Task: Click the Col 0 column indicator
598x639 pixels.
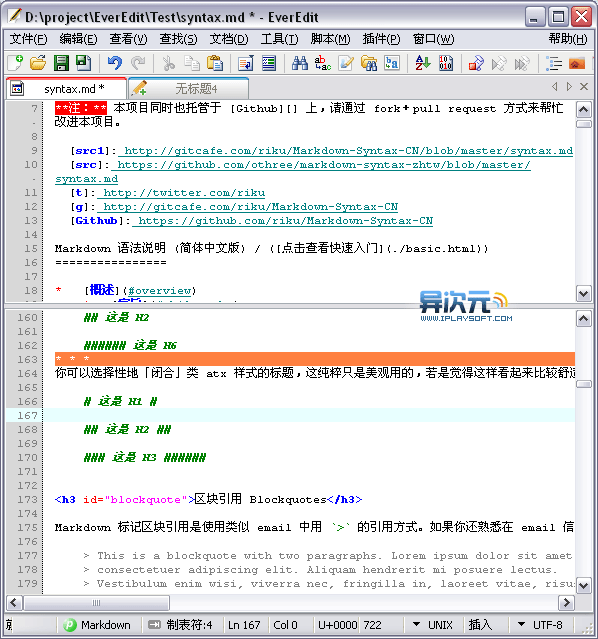Action: tap(285, 625)
